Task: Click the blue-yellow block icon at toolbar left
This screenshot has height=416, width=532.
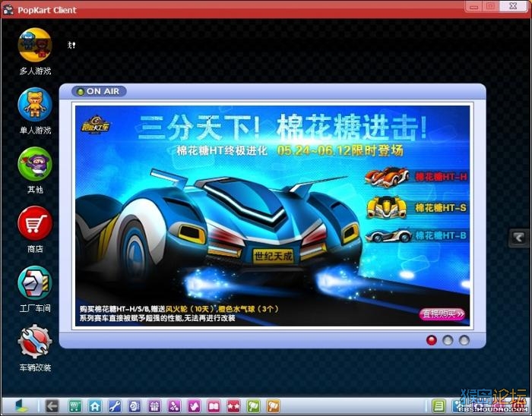Action: tap(22, 406)
